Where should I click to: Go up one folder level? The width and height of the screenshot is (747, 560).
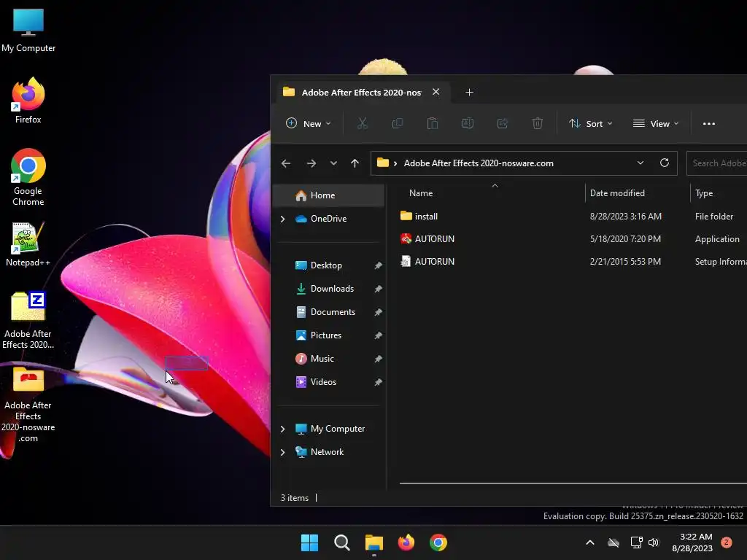355,163
